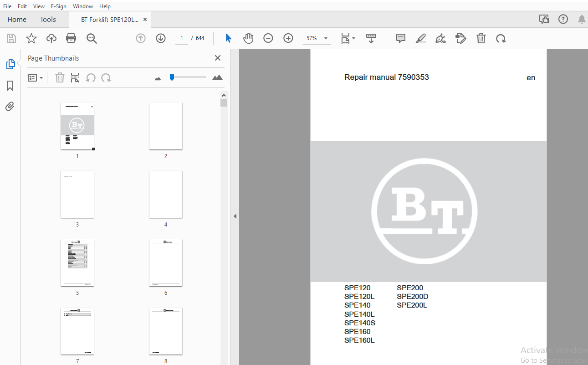Select page 2 thumbnail
Screen dimensions: 588x365
(166, 126)
